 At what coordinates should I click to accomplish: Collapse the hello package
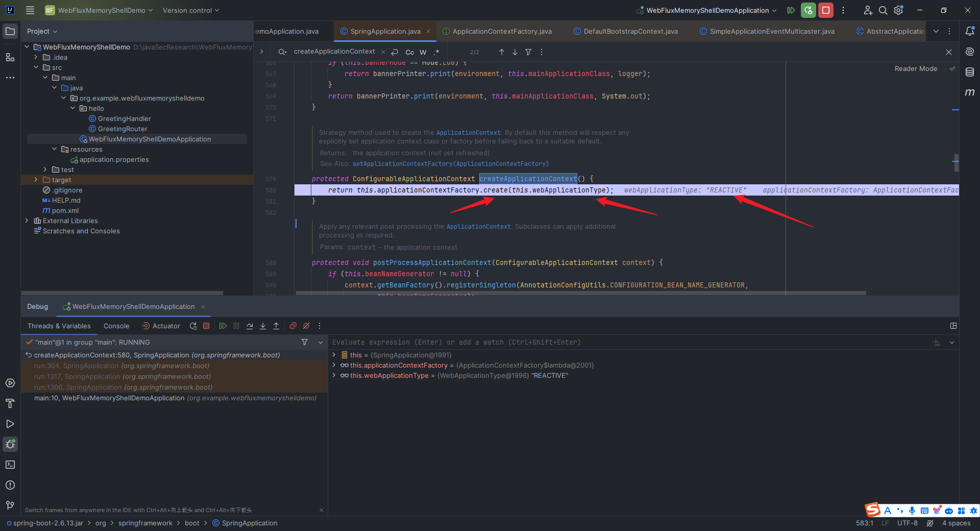tap(73, 108)
